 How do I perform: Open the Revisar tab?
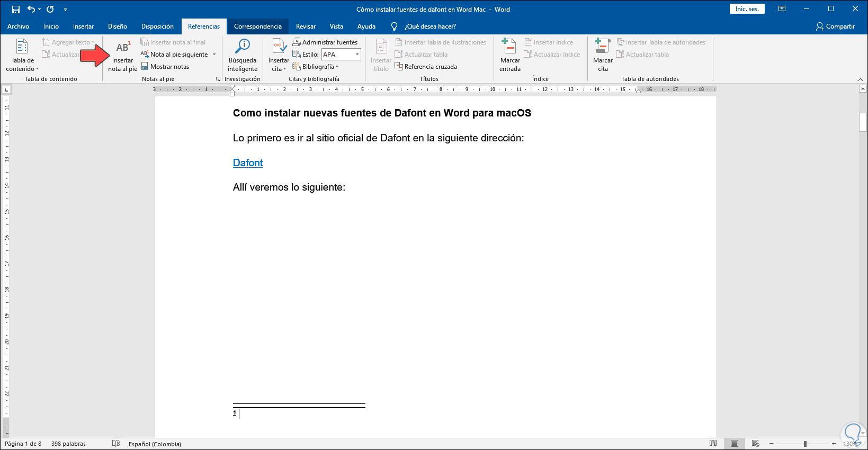click(x=306, y=26)
